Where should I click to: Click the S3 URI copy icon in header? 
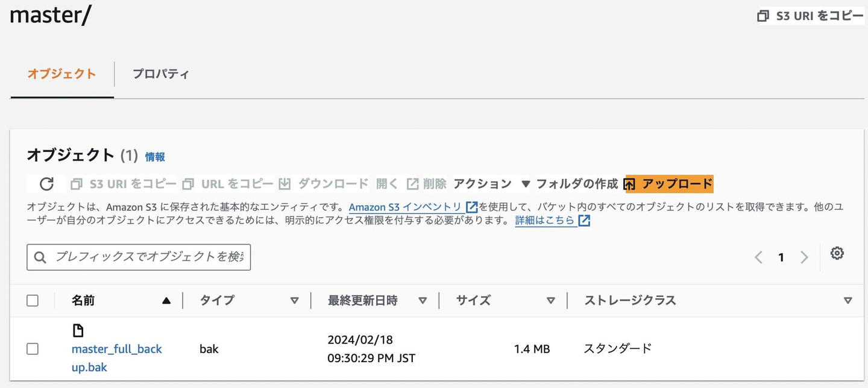(x=763, y=16)
